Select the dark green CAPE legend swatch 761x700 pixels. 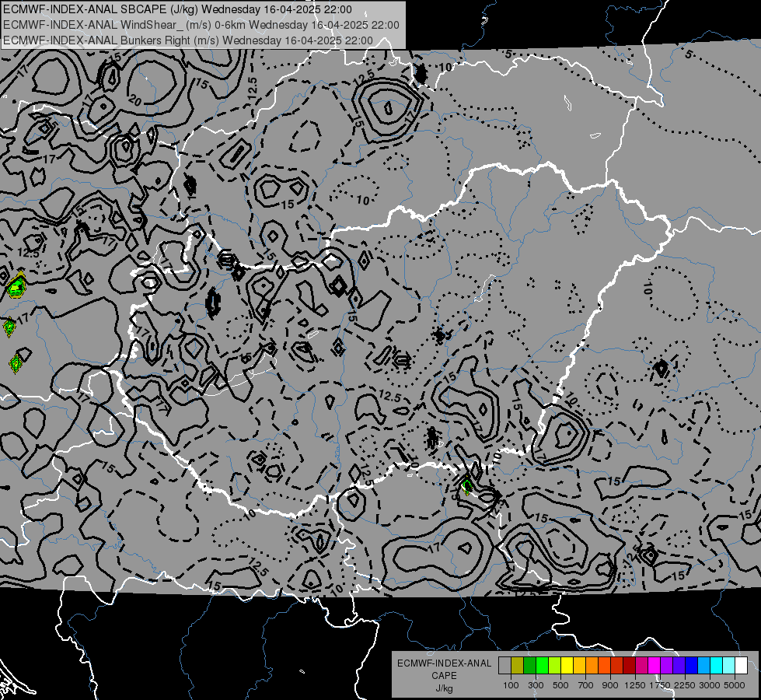[529, 666]
